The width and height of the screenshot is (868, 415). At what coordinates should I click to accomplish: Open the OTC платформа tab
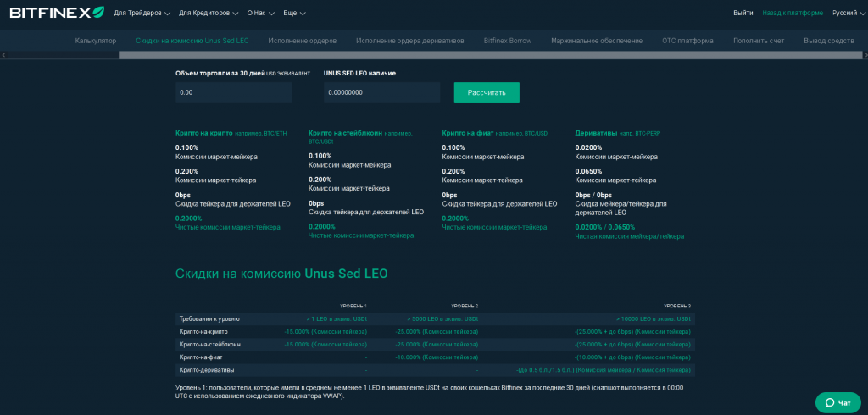(x=687, y=41)
